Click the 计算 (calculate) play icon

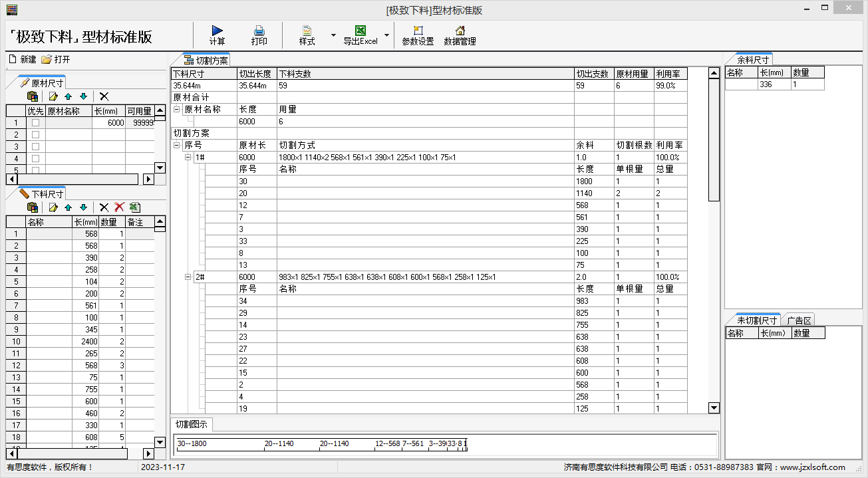217,31
